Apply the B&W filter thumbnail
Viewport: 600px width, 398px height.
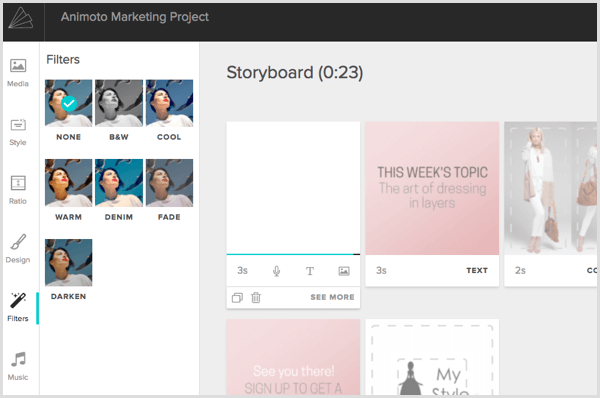(x=119, y=103)
